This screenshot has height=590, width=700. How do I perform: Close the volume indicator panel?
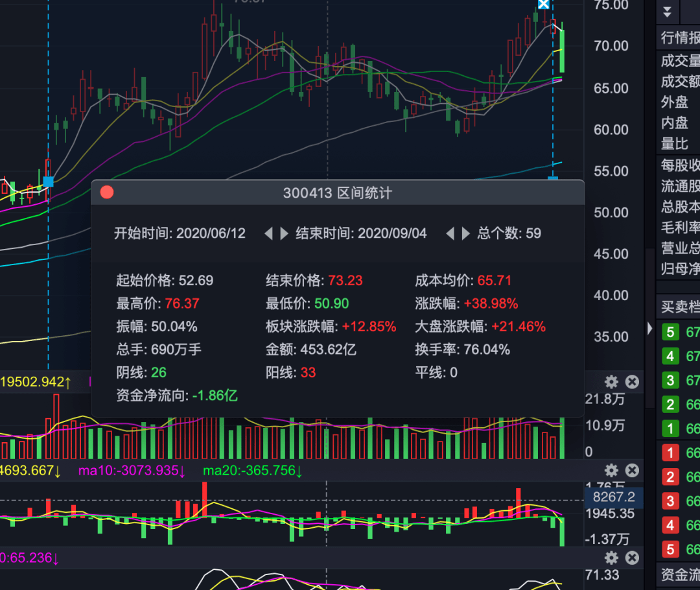(632, 382)
